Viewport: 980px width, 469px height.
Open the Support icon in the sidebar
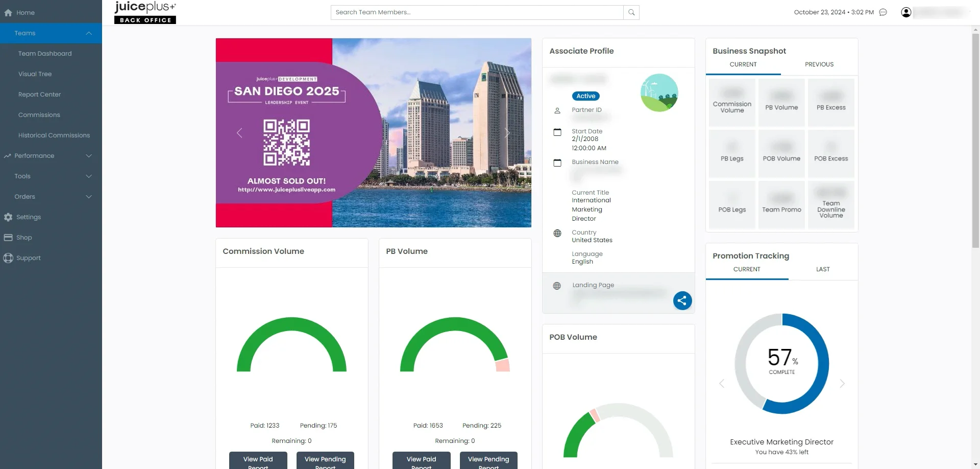tap(8, 257)
